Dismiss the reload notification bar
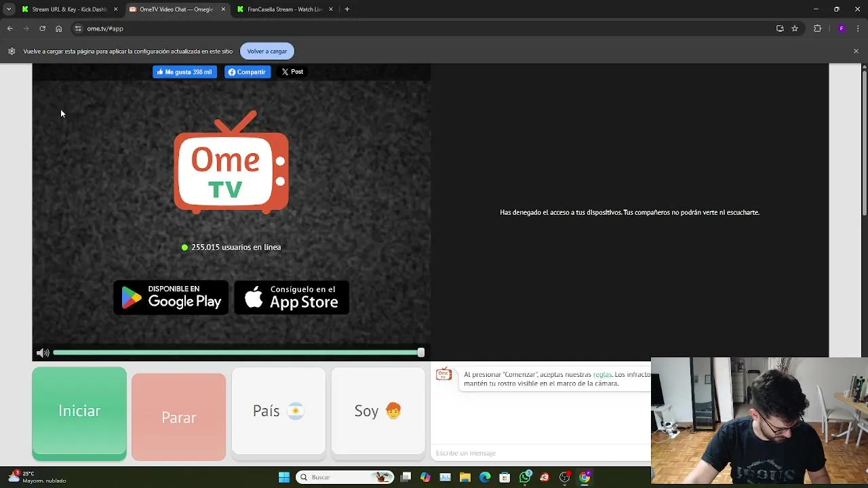Image resolution: width=868 pixels, height=488 pixels. point(856,51)
